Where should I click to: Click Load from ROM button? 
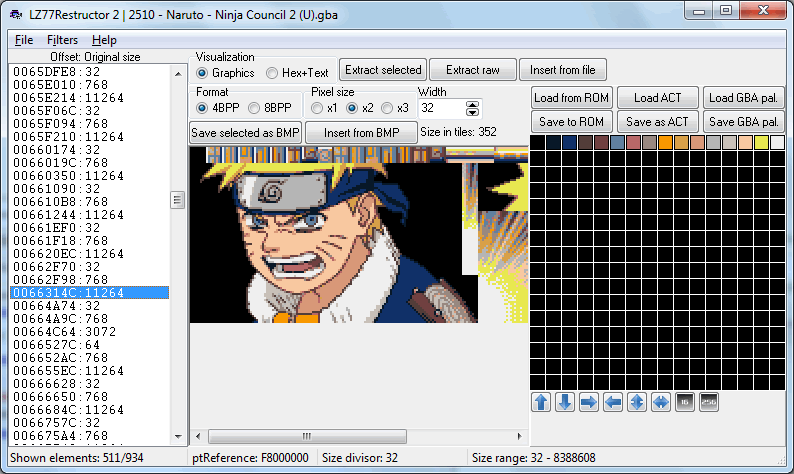pyautogui.click(x=572, y=98)
